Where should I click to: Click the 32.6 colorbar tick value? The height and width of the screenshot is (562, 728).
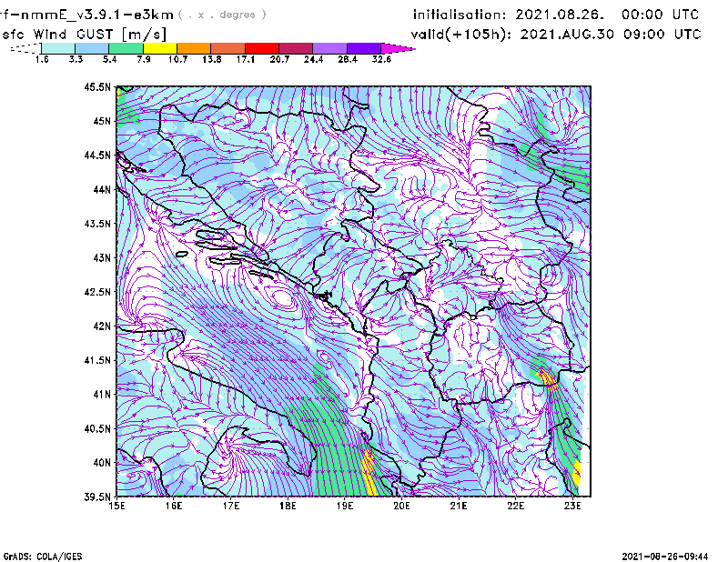(381, 59)
